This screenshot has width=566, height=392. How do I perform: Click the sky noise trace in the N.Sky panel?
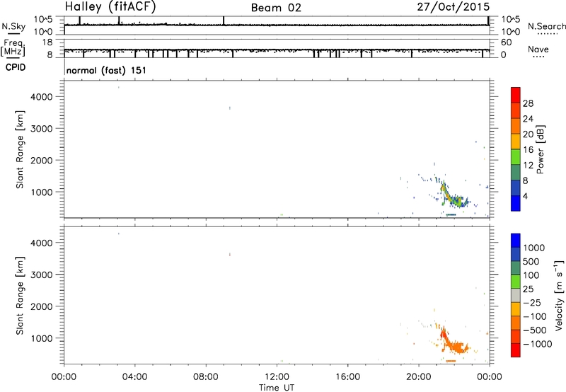click(x=277, y=25)
